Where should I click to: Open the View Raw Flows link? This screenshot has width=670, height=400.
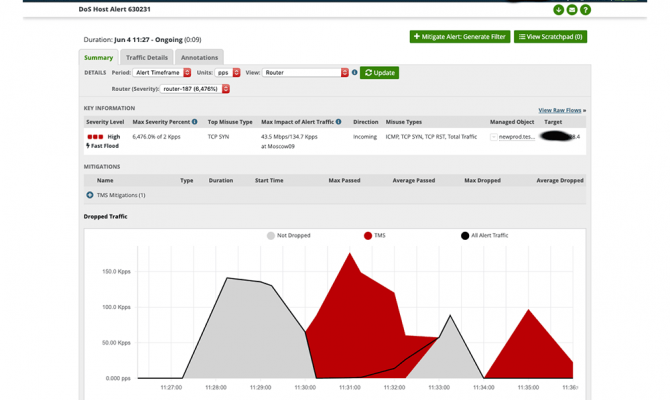pyautogui.click(x=560, y=110)
